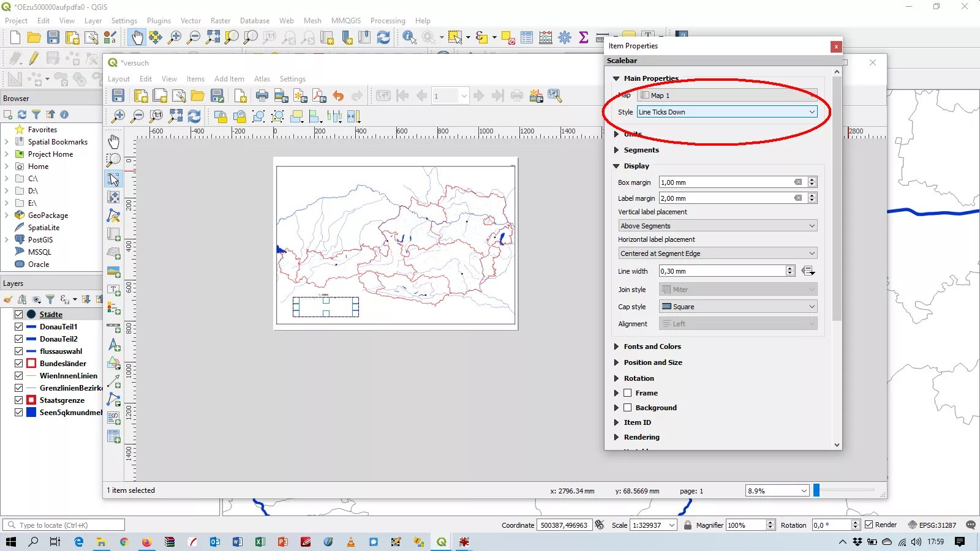The height and width of the screenshot is (551, 980).
Task: Click the Open Layout Manager icon
Action: coord(179,96)
